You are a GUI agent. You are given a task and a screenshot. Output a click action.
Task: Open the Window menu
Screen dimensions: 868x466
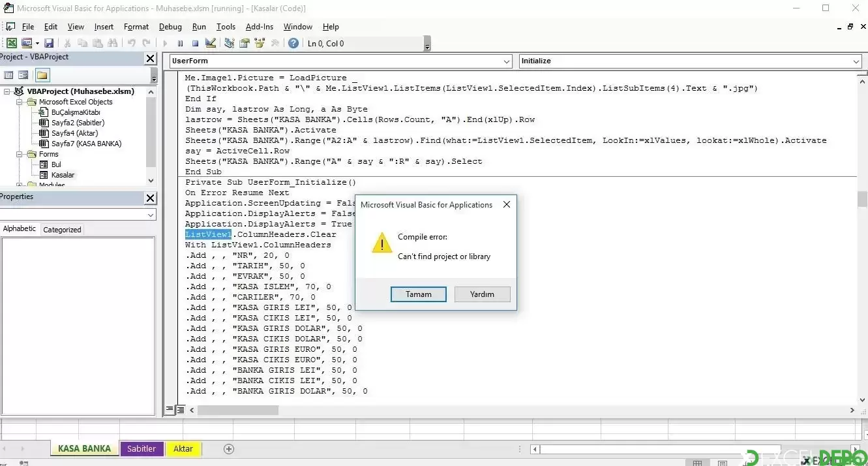pyautogui.click(x=297, y=27)
